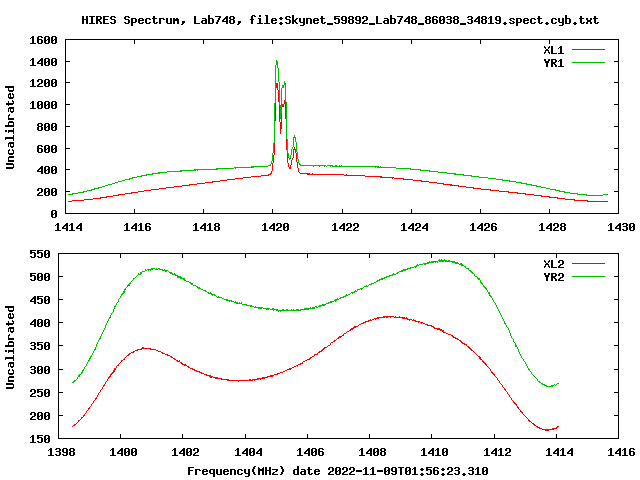Image resolution: width=640 pixels, height=480 pixels.
Task: Click the 1430 x-axis label in top plot
Action: tap(621, 227)
